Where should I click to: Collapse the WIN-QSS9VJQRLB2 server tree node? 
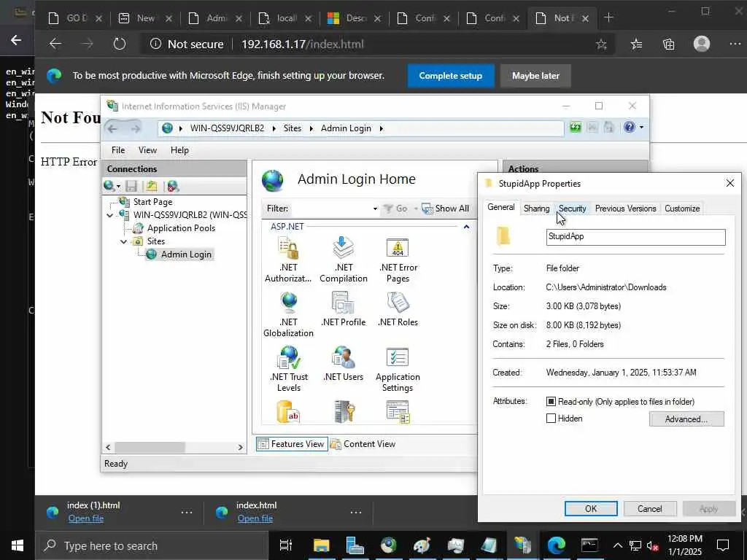(x=110, y=215)
